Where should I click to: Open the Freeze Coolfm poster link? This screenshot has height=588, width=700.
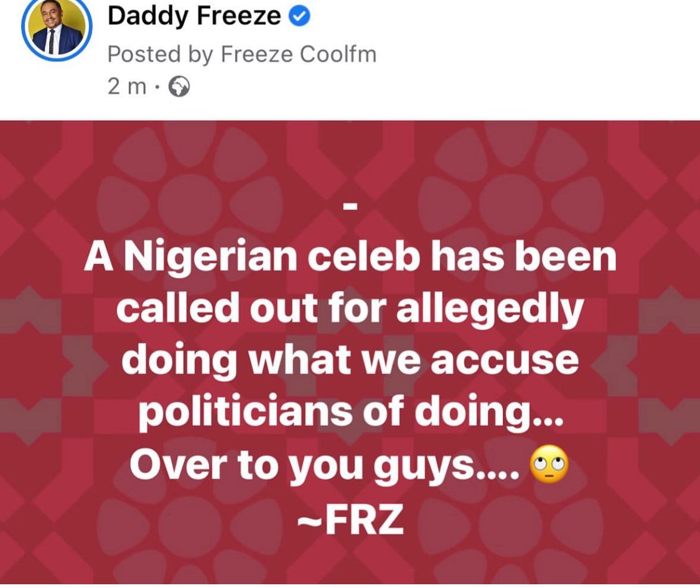pyautogui.click(x=299, y=55)
